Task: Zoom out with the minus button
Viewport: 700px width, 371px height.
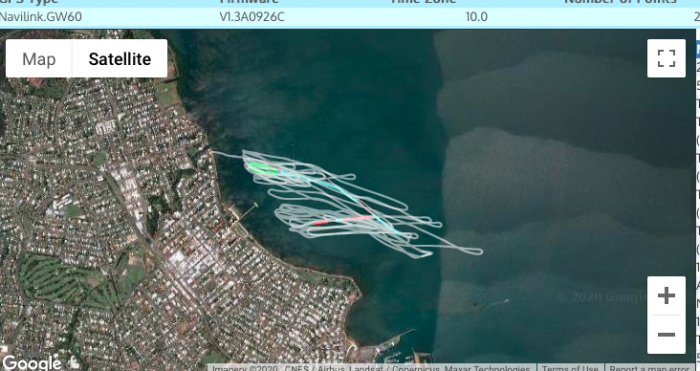Action: coord(667,334)
